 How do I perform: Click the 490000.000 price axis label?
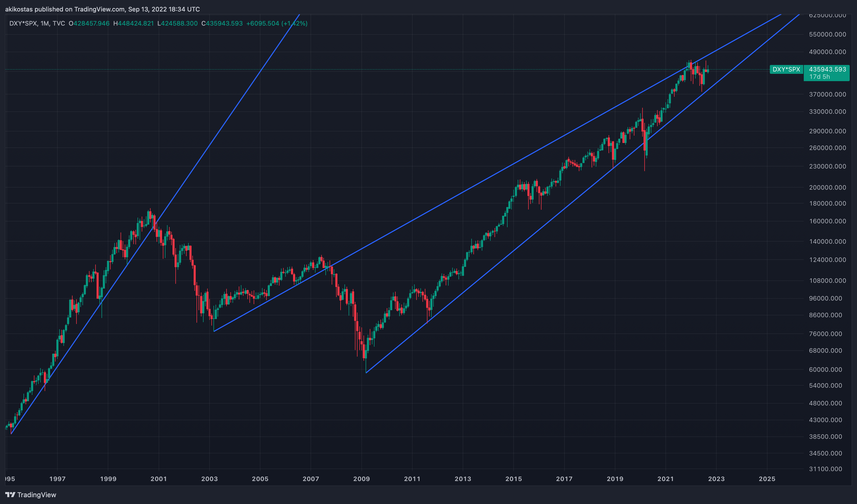[x=828, y=52]
